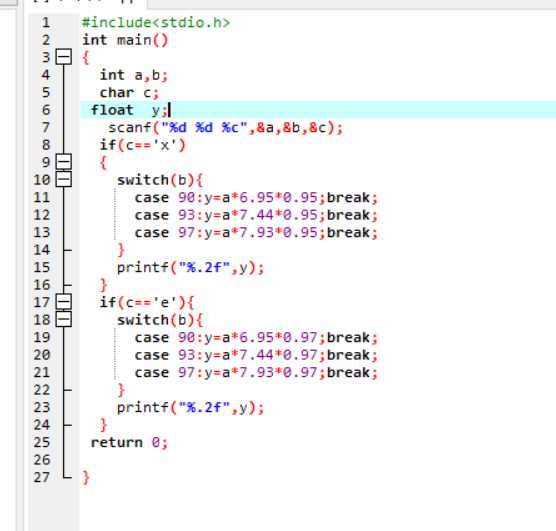Image resolution: width=556 pixels, height=531 pixels.
Task: Click on if(c=='e'){ condition
Action: [146, 303]
